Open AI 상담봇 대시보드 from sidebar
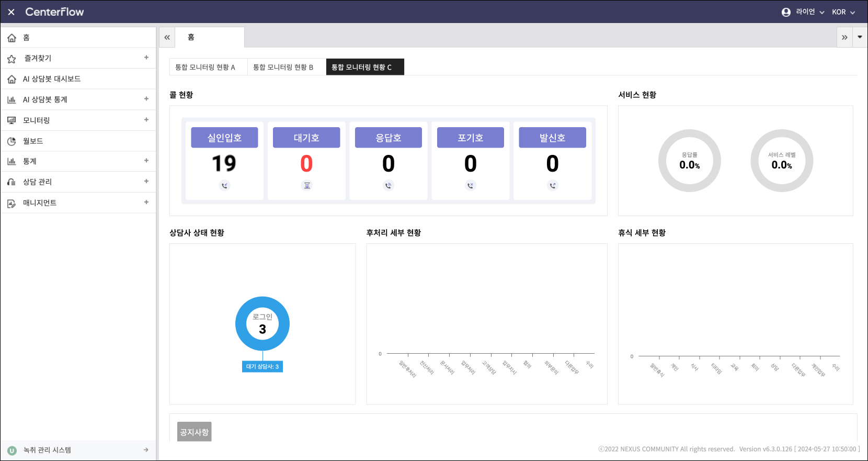This screenshot has height=461, width=868. tap(51, 79)
